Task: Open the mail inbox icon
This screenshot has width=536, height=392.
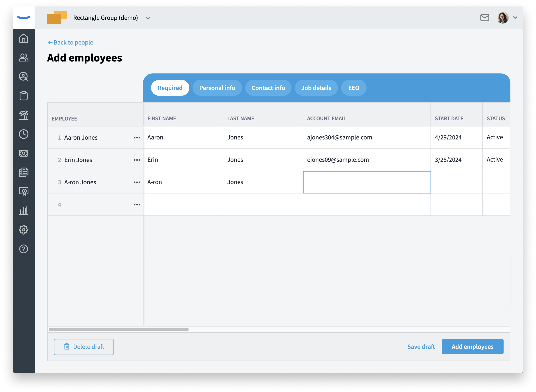Action: pyautogui.click(x=485, y=18)
